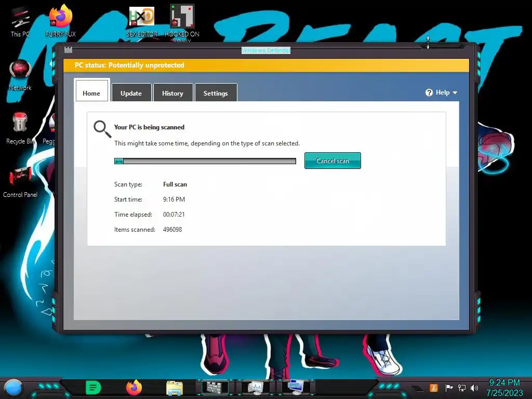Click the Full scan type value

[175, 184]
